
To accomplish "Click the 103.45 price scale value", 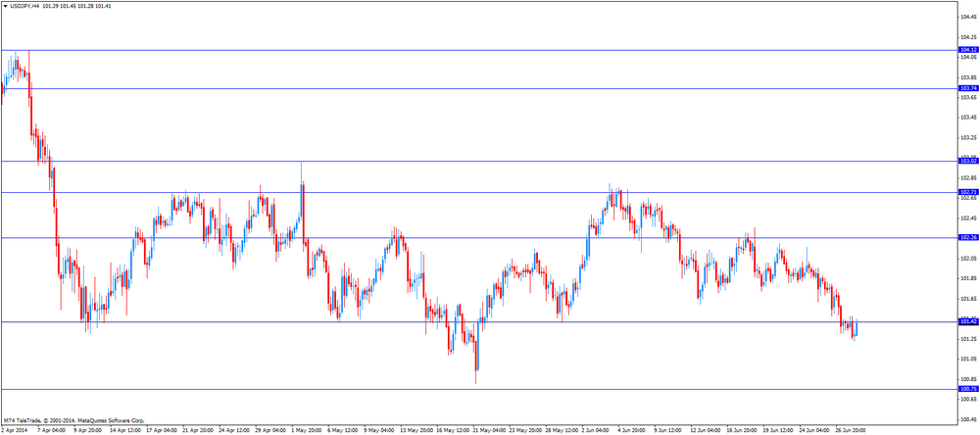I will click(969, 118).
